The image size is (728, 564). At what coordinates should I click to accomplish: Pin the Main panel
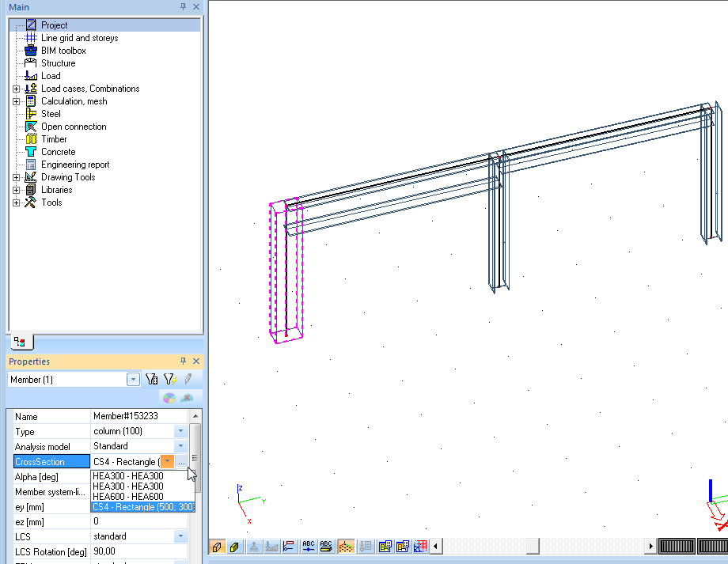click(x=184, y=6)
